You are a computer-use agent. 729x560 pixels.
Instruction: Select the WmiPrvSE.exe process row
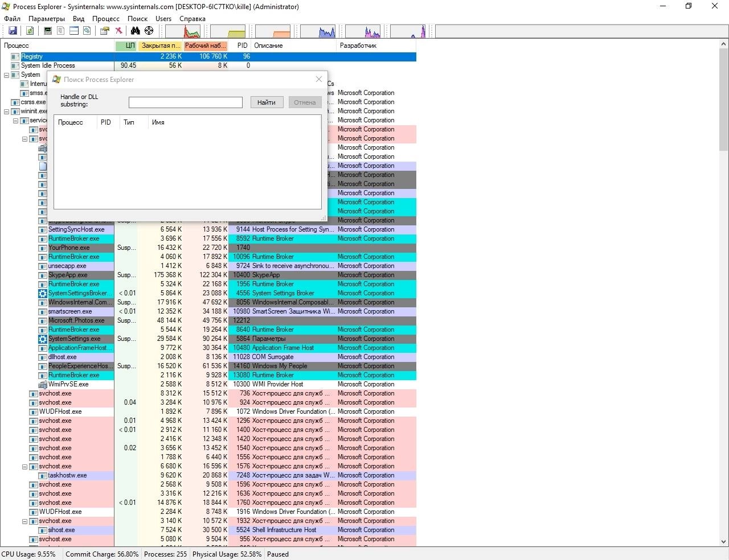click(208, 384)
